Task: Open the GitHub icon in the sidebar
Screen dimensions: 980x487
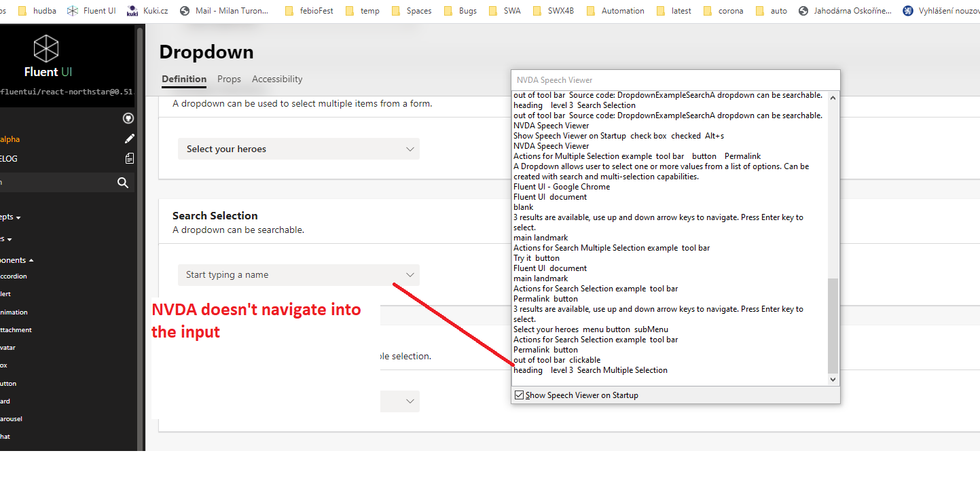Action: 128,118
